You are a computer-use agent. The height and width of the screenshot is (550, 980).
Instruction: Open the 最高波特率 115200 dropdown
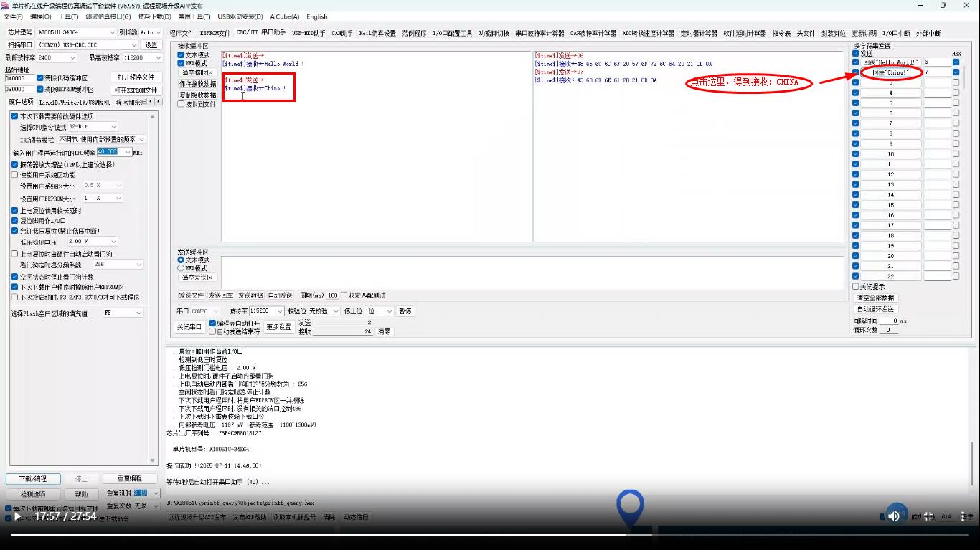[x=143, y=57]
